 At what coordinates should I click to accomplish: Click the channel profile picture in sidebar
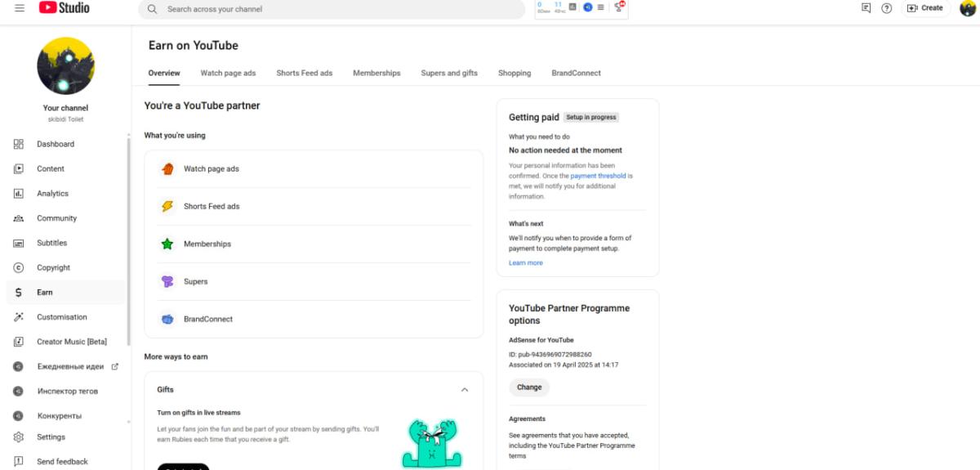point(65,66)
